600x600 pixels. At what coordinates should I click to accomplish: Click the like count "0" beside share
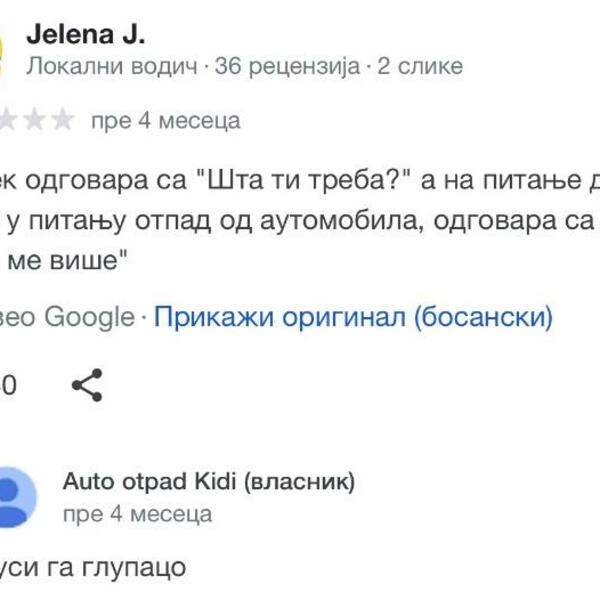click(x=8, y=384)
